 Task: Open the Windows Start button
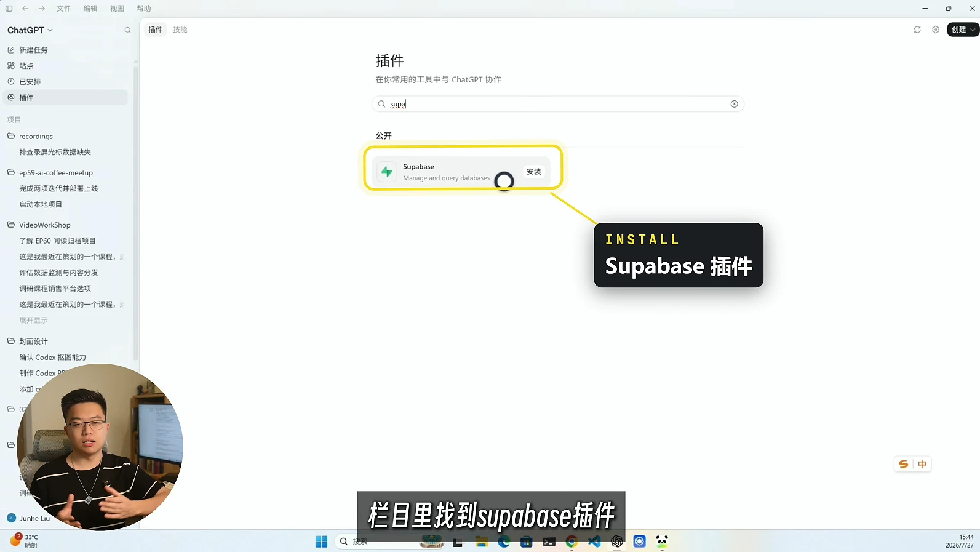point(321,542)
